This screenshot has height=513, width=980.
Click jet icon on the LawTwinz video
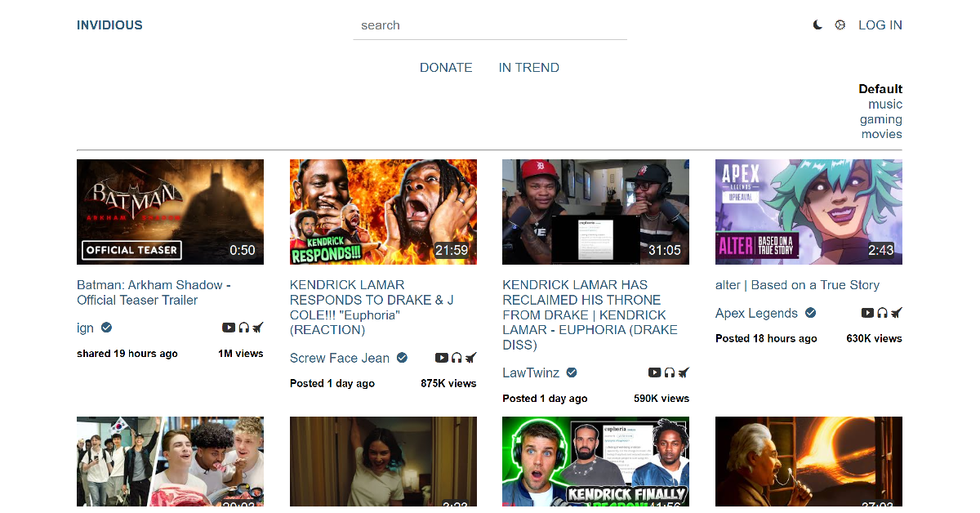[x=684, y=372]
